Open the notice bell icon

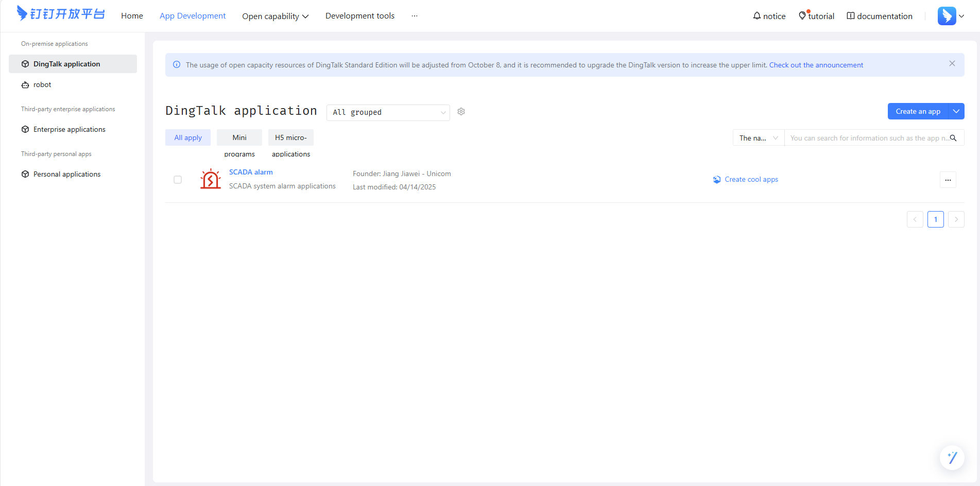(757, 16)
